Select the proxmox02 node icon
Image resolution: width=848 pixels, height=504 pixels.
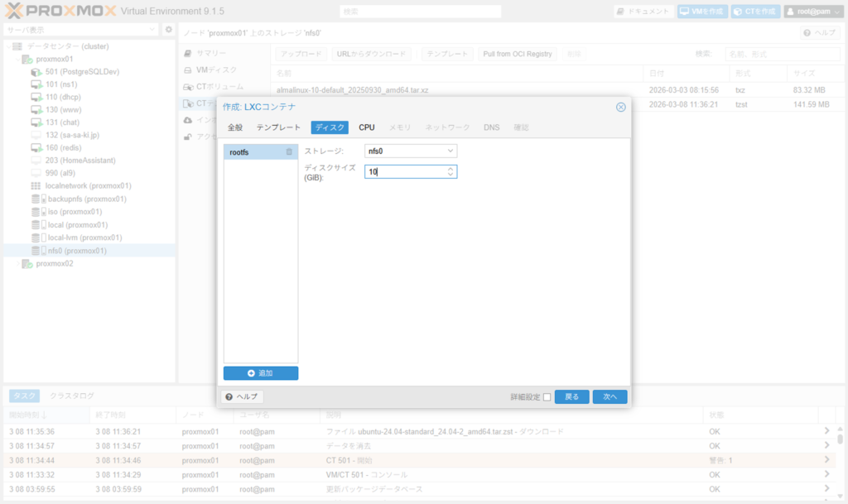tap(27, 264)
